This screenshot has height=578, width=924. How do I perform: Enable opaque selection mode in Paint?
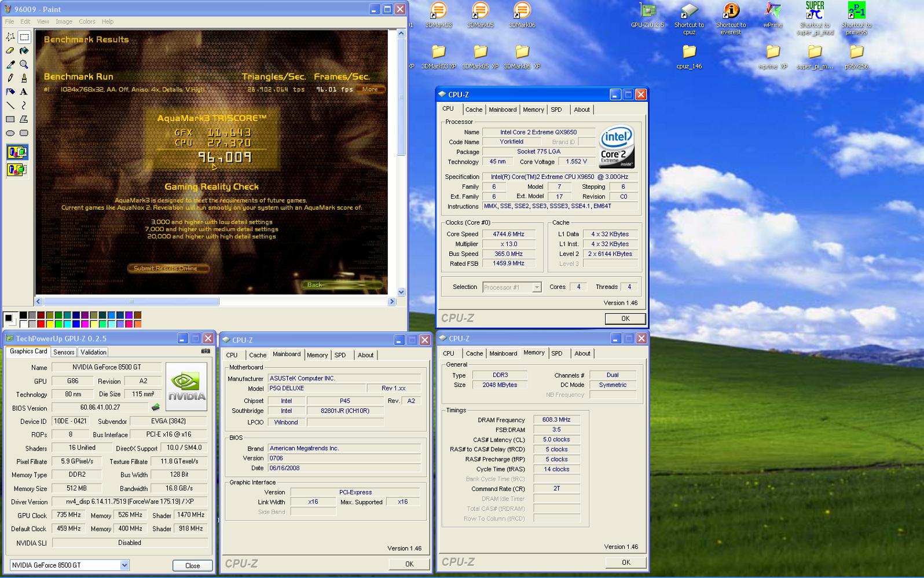click(x=17, y=152)
